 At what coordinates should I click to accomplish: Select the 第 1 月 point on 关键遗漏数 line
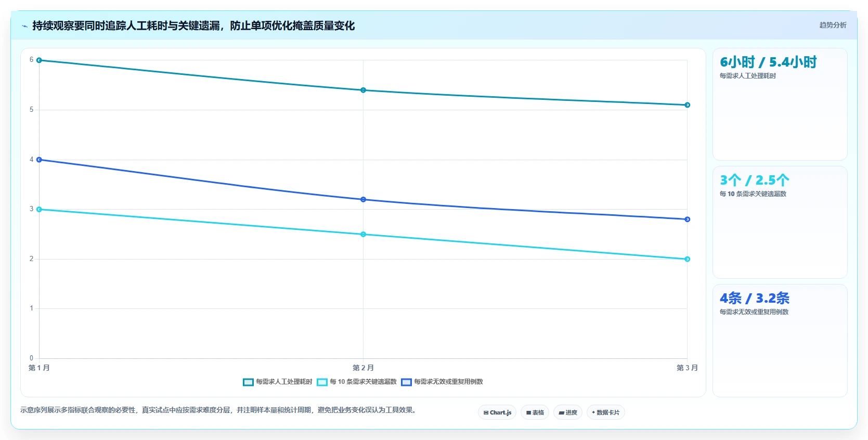point(39,210)
